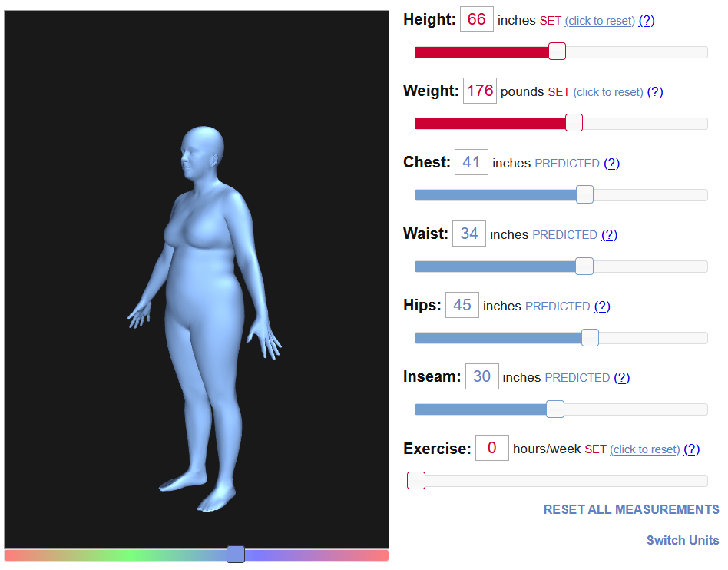Reset the Height measurement via click to reset
The width and height of the screenshot is (728, 570).
[600, 21]
